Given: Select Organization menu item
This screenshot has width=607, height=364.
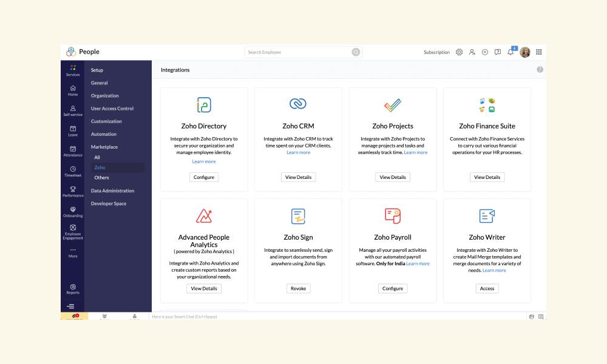Looking at the screenshot, I should (x=104, y=95).
